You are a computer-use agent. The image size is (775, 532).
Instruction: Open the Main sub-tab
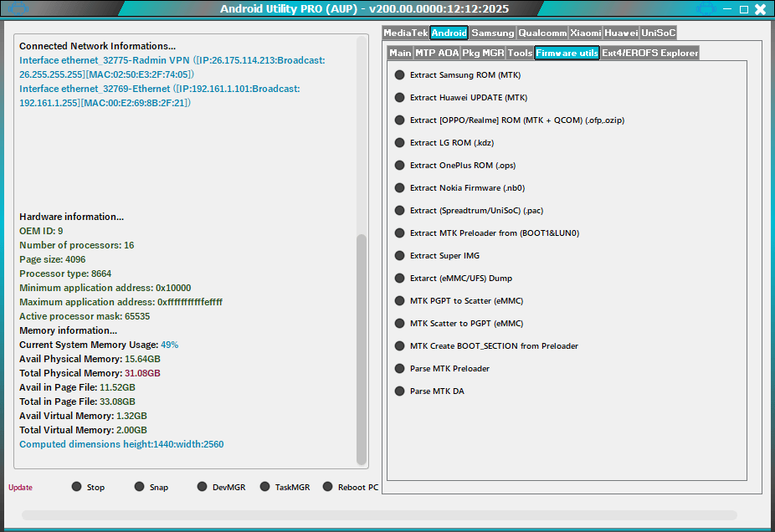(400, 53)
